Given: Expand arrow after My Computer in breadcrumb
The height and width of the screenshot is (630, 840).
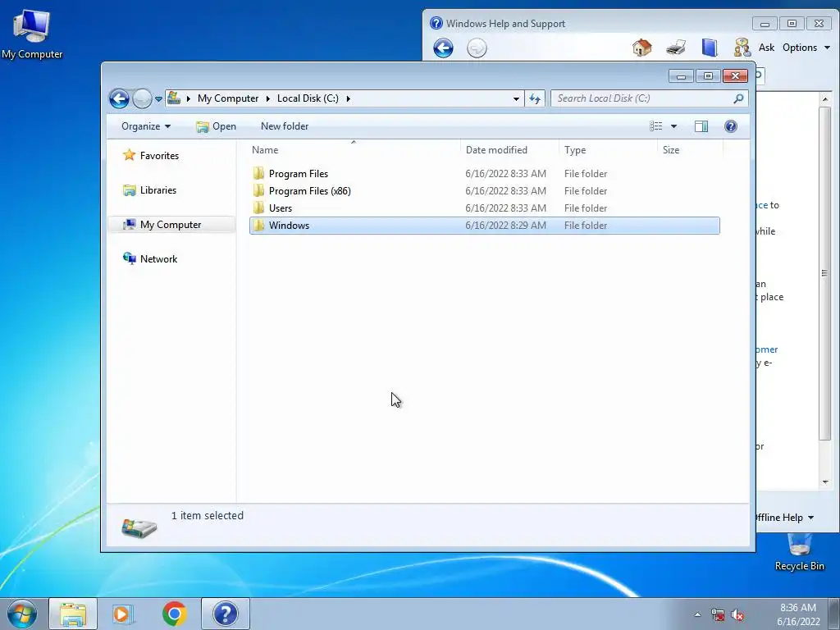Looking at the screenshot, I should click(268, 98).
